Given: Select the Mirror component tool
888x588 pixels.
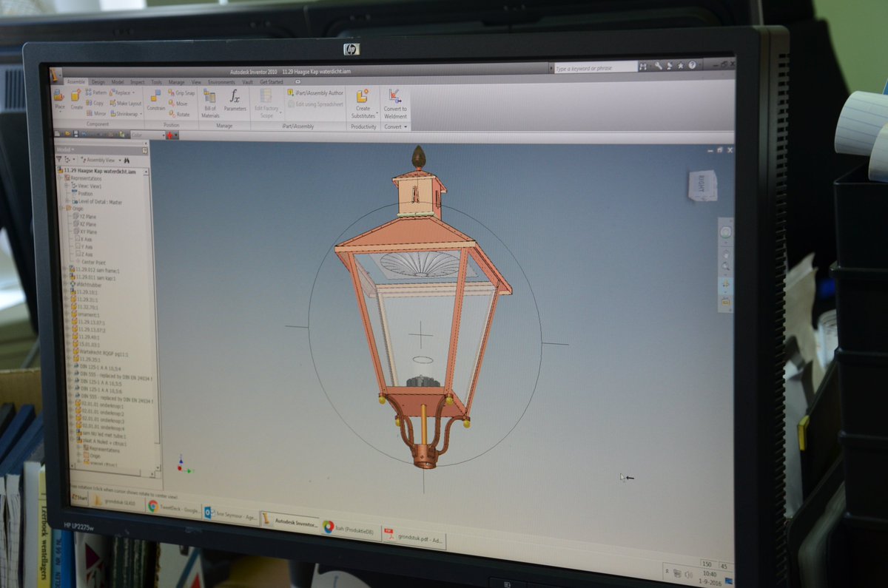Looking at the screenshot, I should (96, 113).
